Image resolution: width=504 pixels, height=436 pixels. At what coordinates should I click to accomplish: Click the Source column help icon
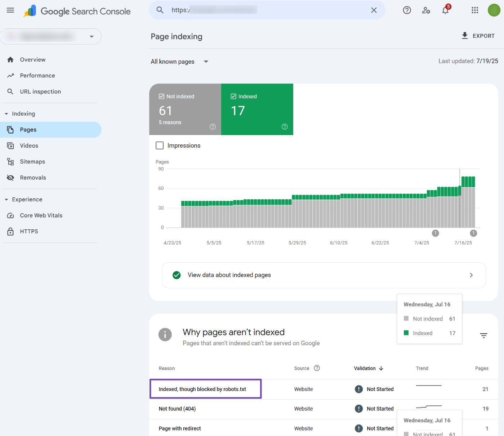pyautogui.click(x=317, y=368)
